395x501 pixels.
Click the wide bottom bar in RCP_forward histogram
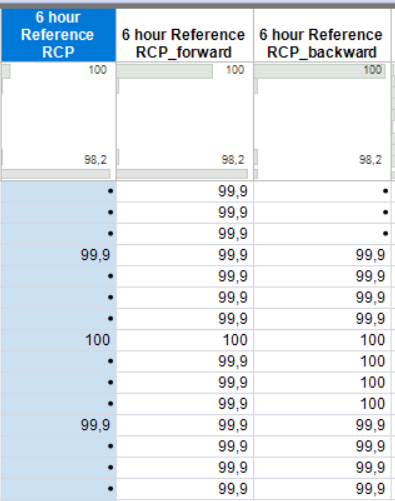[182, 174]
